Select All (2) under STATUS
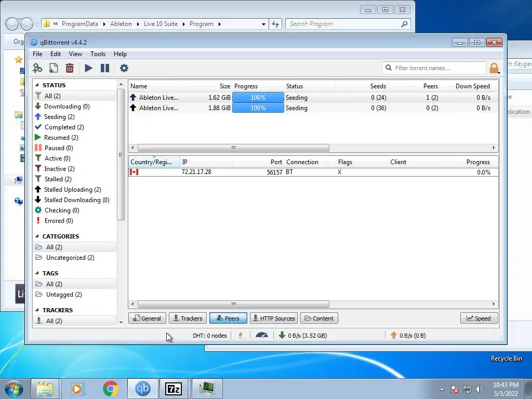 (x=75, y=96)
